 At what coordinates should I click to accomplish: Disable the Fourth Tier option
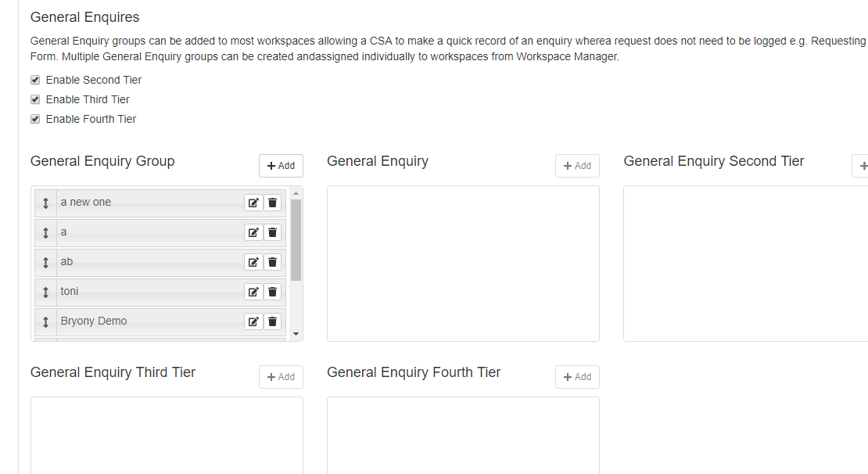click(x=34, y=118)
